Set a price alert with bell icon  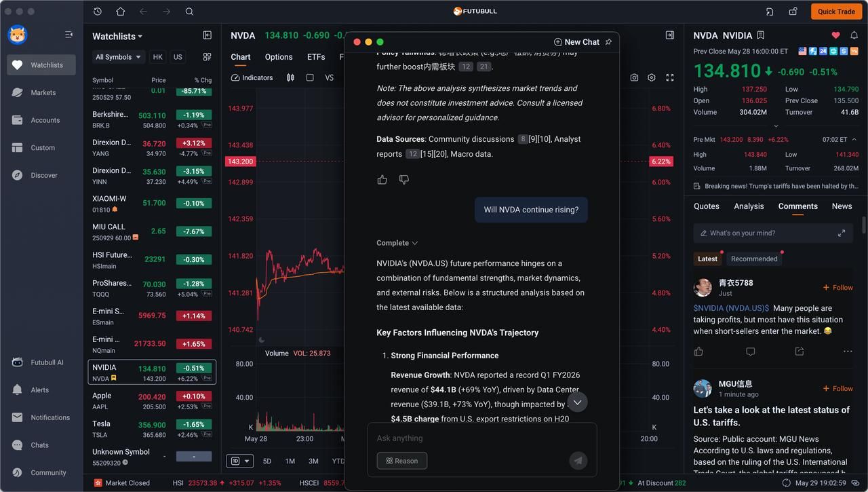(854, 35)
